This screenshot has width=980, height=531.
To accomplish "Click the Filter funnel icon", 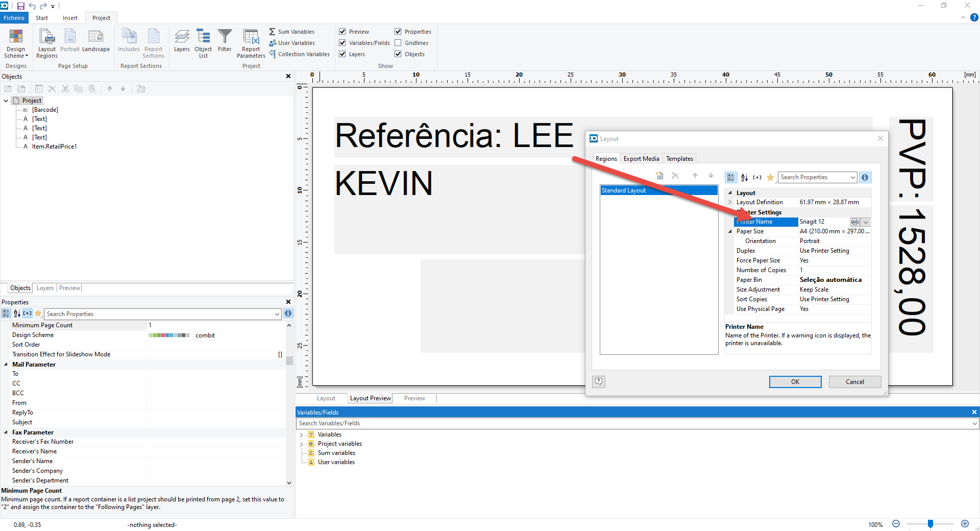I will coord(225,42).
